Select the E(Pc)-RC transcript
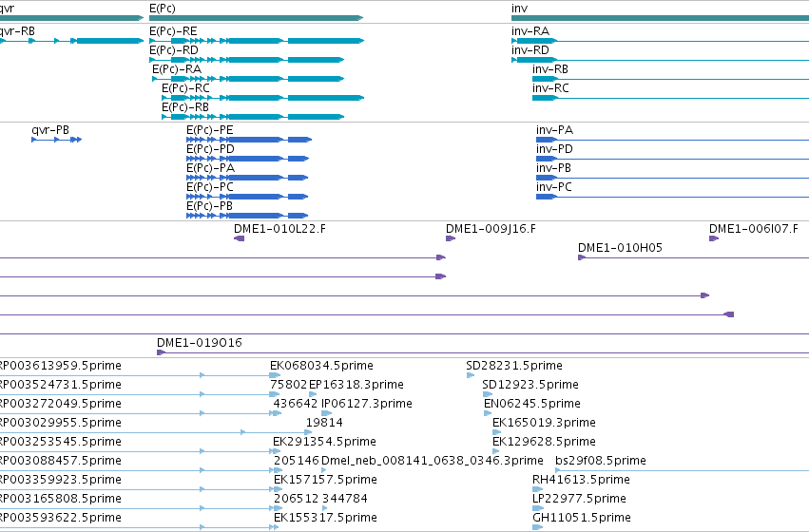Screen dimensions: 809x532 click(x=262, y=98)
